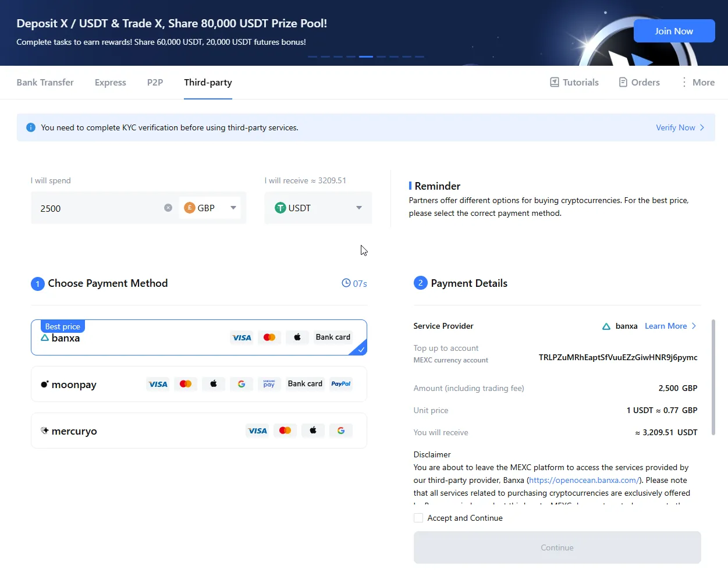Select the moonpay payment method

click(x=199, y=384)
